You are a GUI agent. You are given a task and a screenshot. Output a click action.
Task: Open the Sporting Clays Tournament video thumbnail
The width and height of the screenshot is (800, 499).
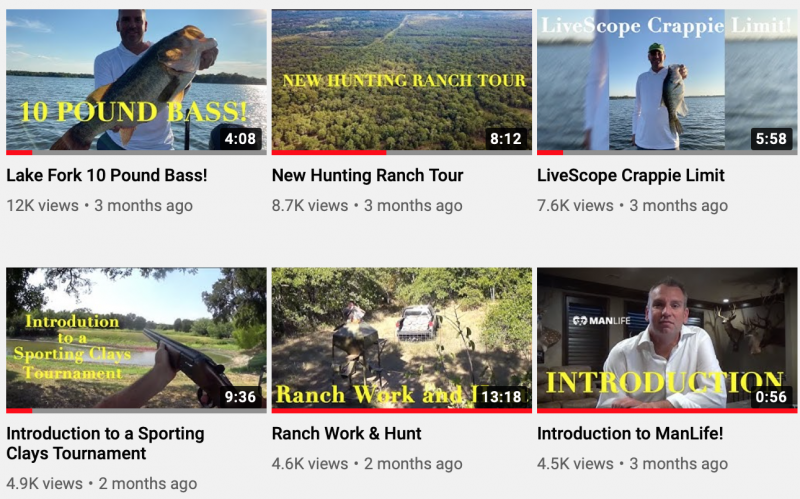136,340
